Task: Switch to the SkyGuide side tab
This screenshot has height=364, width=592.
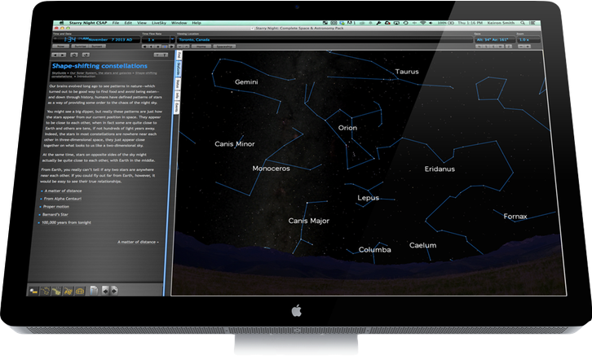Action: (179, 69)
